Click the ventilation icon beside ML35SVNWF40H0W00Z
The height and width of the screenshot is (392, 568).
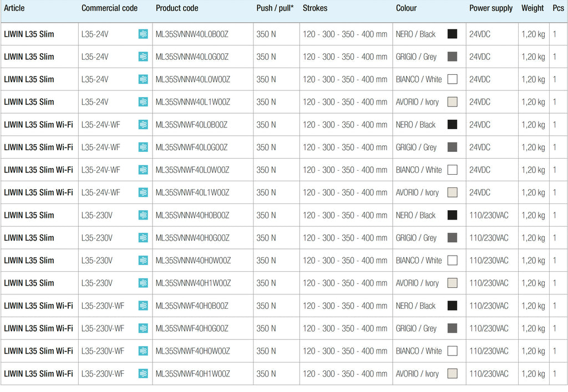pyautogui.click(x=143, y=351)
